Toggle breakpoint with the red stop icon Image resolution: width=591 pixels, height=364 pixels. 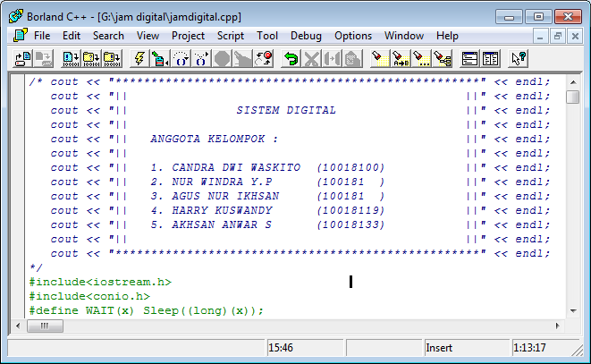(x=263, y=59)
